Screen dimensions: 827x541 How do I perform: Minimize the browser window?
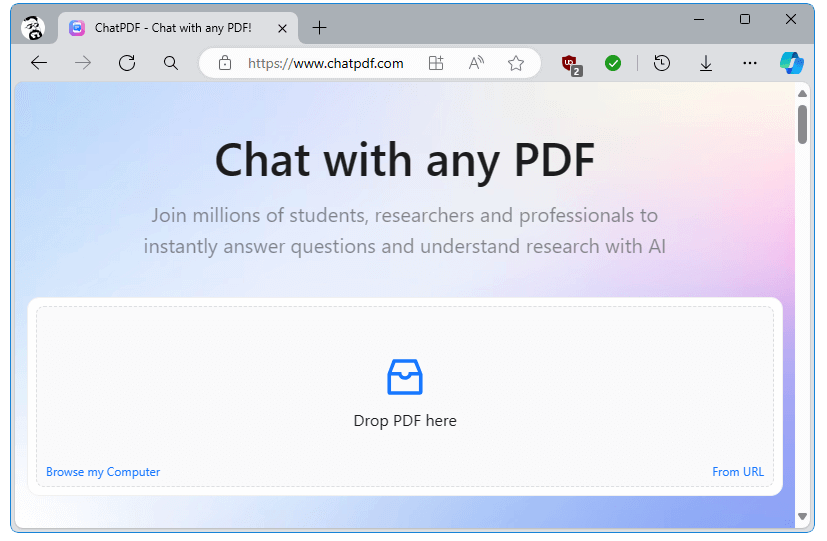pyautogui.click(x=699, y=20)
